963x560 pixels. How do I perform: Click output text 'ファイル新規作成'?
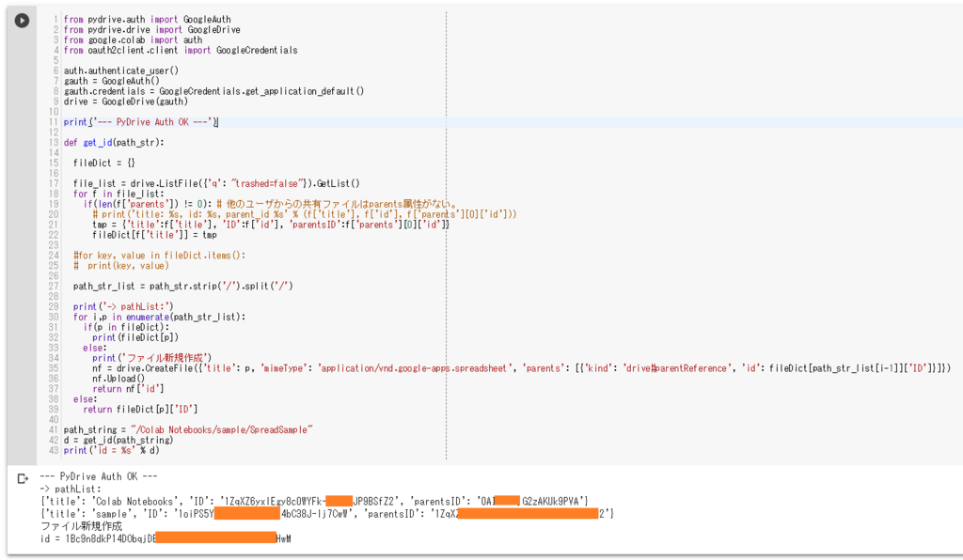pyautogui.click(x=82, y=526)
